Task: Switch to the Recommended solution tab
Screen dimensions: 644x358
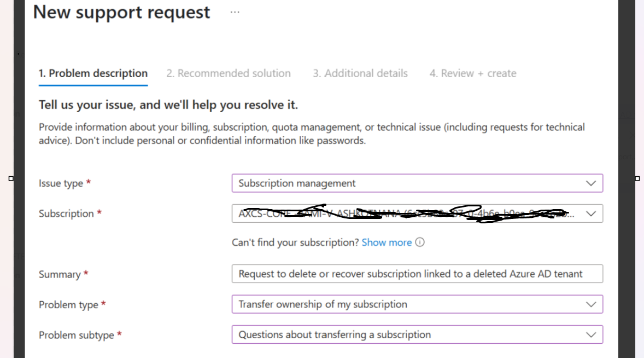Action: [229, 73]
